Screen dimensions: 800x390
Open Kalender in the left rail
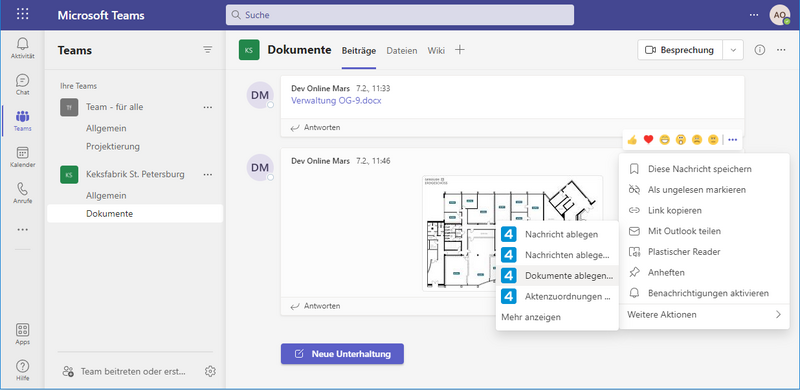click(x=22, y=157)
